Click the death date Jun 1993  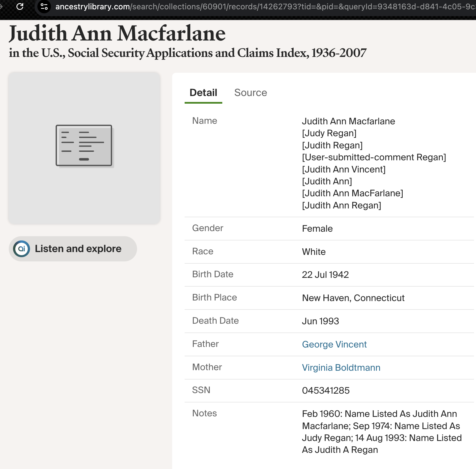pyautogui.click(x=320, y=321)
